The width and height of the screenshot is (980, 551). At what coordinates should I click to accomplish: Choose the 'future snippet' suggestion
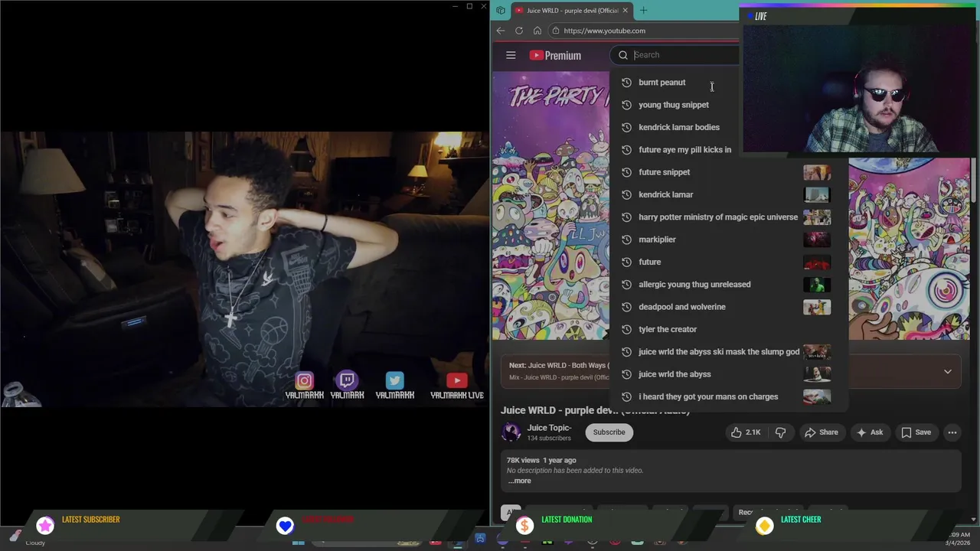coord(664,172)
